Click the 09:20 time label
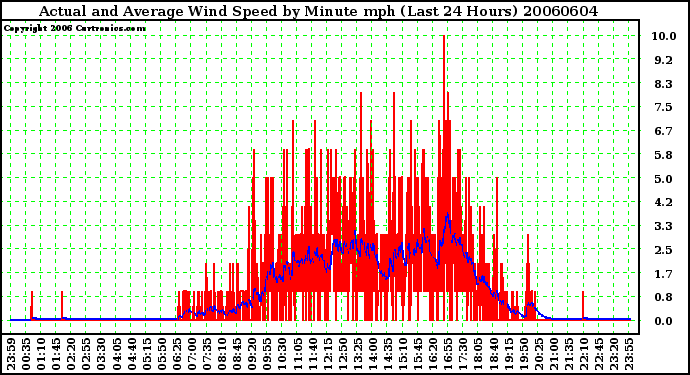This screenshot has width=690, height=375. point(252,354)
